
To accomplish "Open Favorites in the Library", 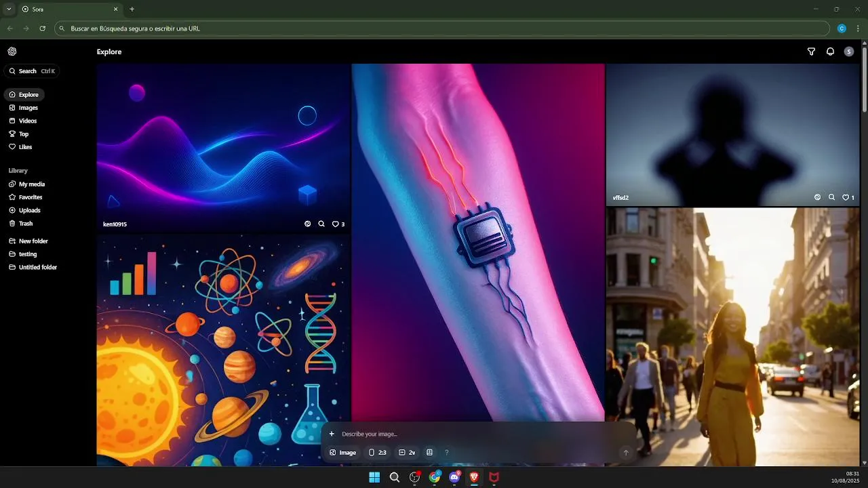I will (x=26, y=197).
